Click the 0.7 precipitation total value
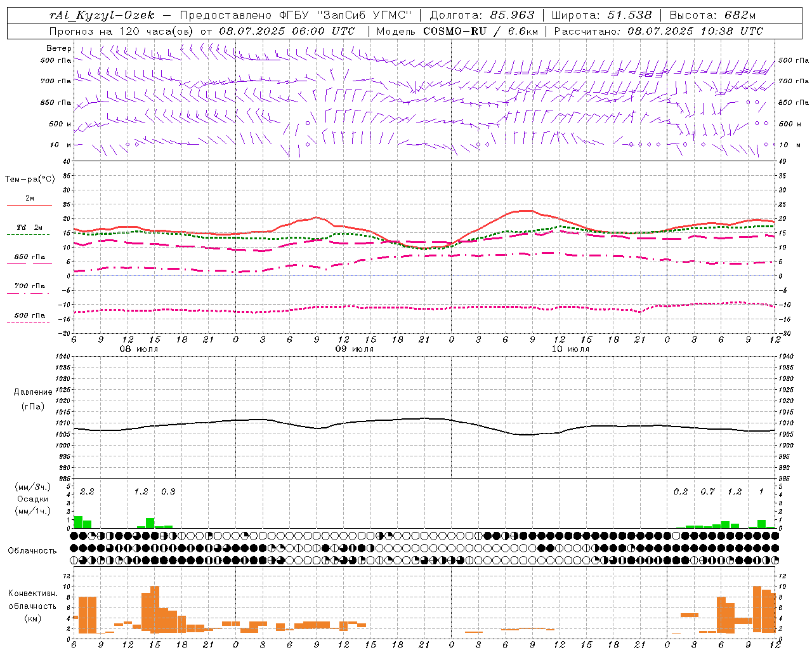 [707, 491]
